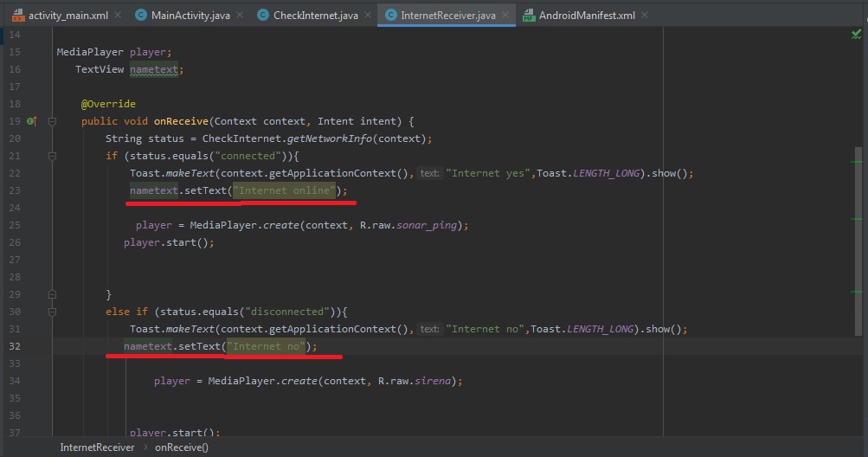
Task: Click the @Override annotation
Action: pos(108,104)
